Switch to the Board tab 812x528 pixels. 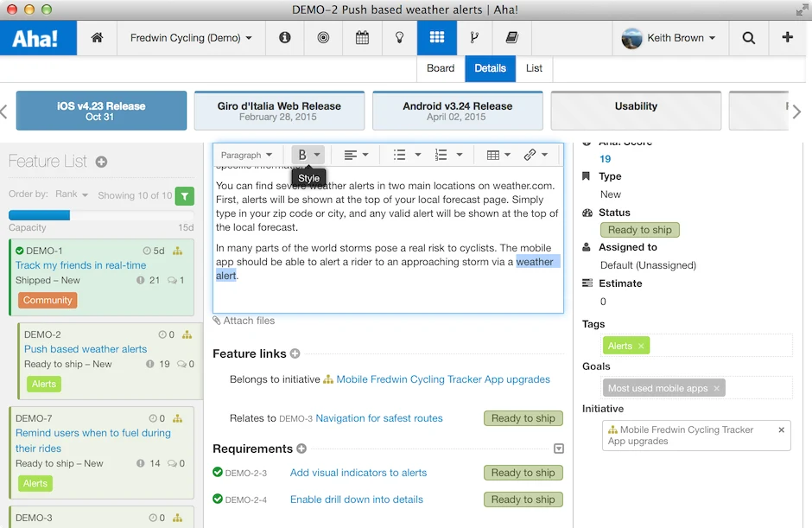coord(441,68)
